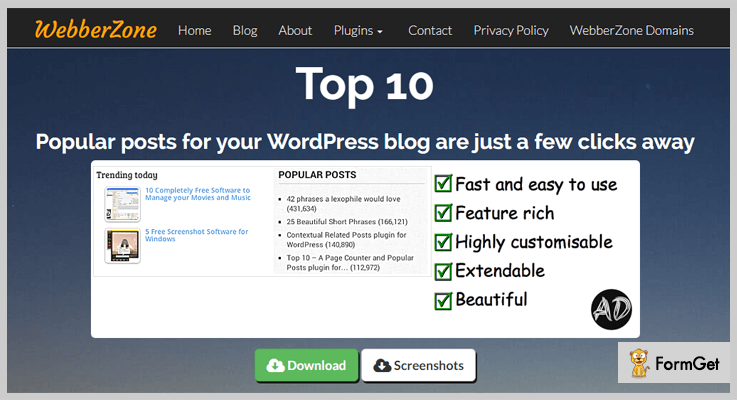Click the Screenshots button
This screenshot has width=737, height=400.
419,365
